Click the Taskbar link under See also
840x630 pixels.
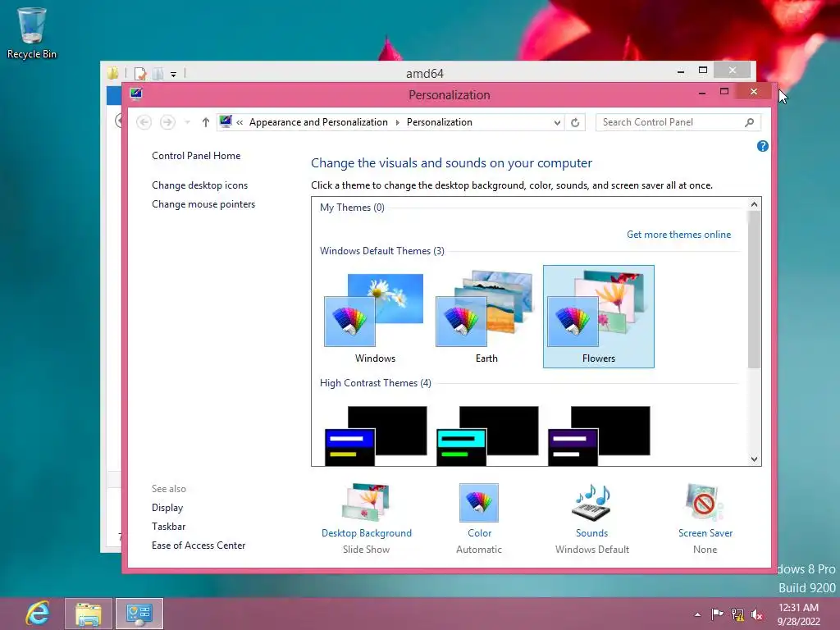168,527
